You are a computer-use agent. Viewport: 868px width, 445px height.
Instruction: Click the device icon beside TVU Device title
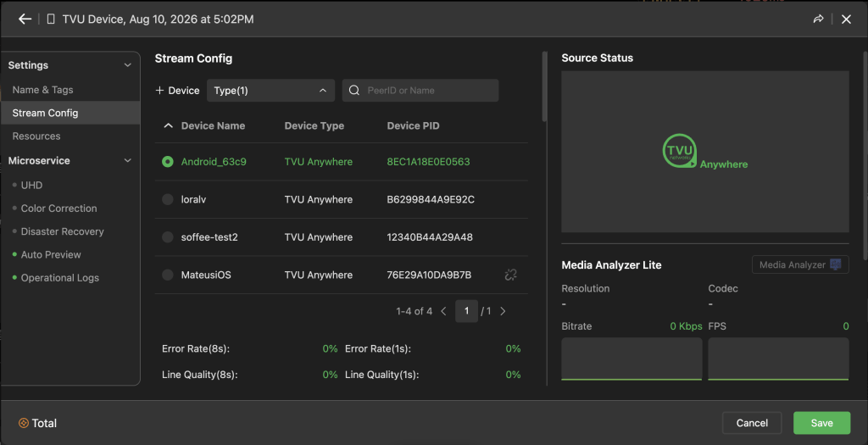point(51,19)
